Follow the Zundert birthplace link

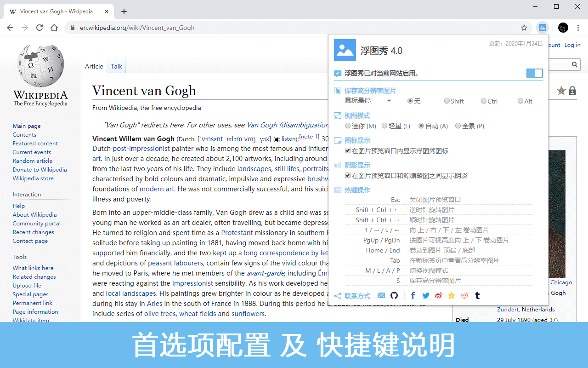tap(508, 309)
